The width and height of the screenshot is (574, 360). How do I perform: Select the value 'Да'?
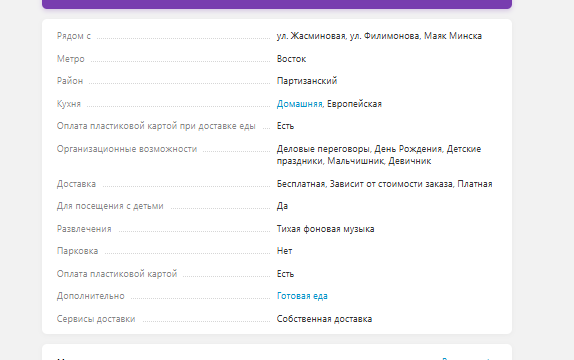pos(282,206)
